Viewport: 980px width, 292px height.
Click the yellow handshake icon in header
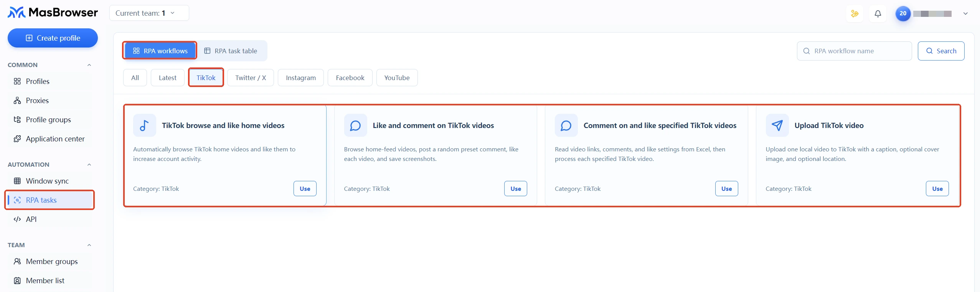pyautogui.click(x=855, y=14)
